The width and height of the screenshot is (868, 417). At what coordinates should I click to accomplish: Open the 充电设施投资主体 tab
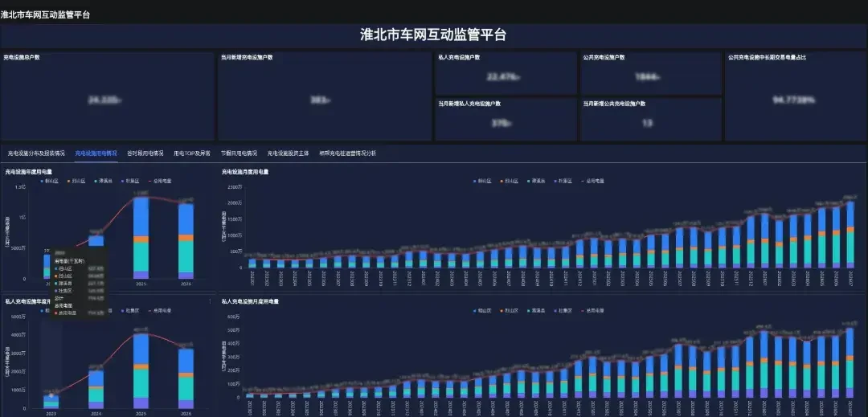pos(288,153)
